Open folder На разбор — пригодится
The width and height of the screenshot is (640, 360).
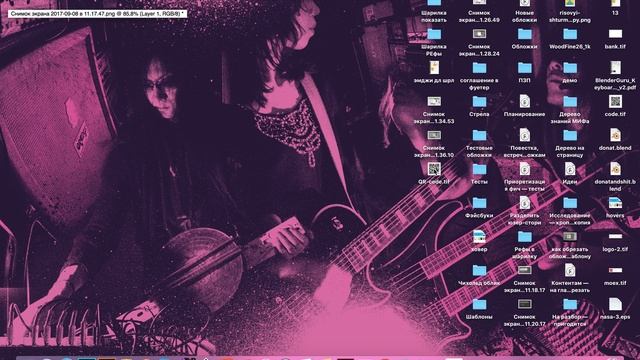point(570,304)
